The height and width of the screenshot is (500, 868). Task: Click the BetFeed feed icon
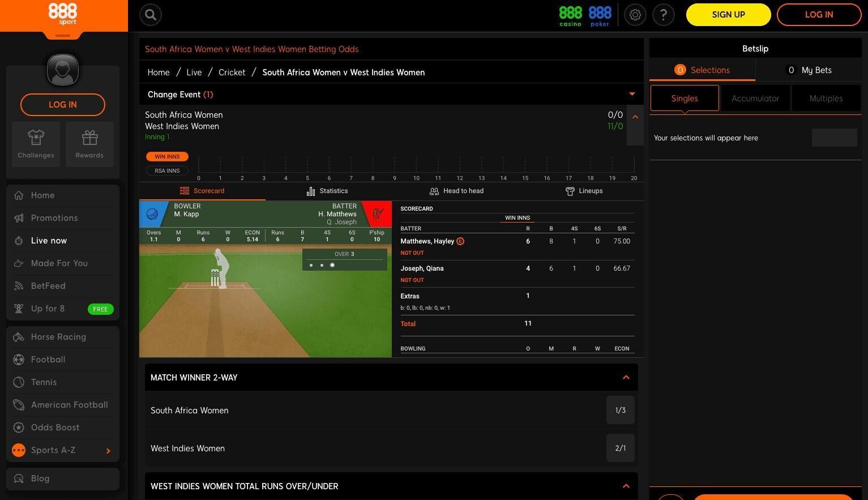(19, 286)
